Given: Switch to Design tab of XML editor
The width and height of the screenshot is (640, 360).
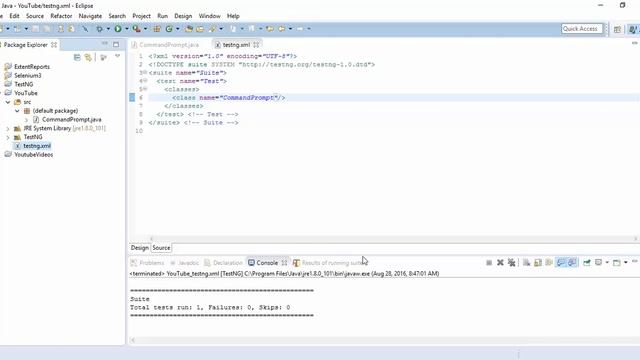Looking at the screenshot, I should click(140, 248).
